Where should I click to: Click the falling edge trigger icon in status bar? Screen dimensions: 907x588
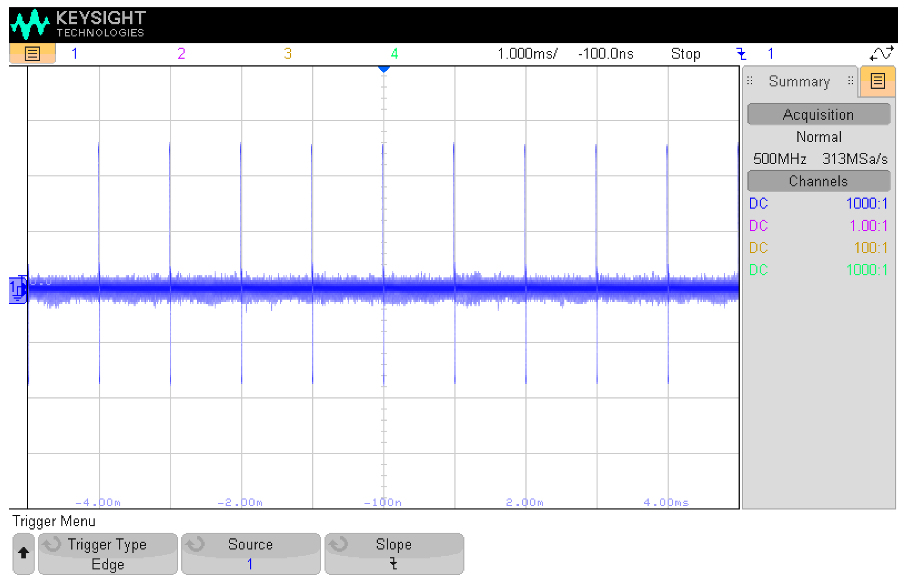tap(741, 53)
